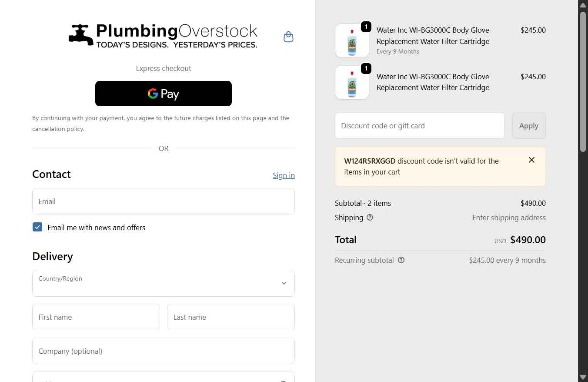Image resolution: width=588 pixels, height=382 pixels.
Task: Click the Last name field
Action: point(231,317)
